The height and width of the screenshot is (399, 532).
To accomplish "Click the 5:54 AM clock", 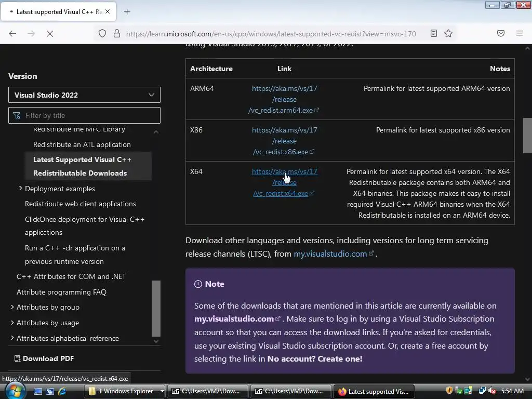I will pyautogui.click(x=512, y=391).
